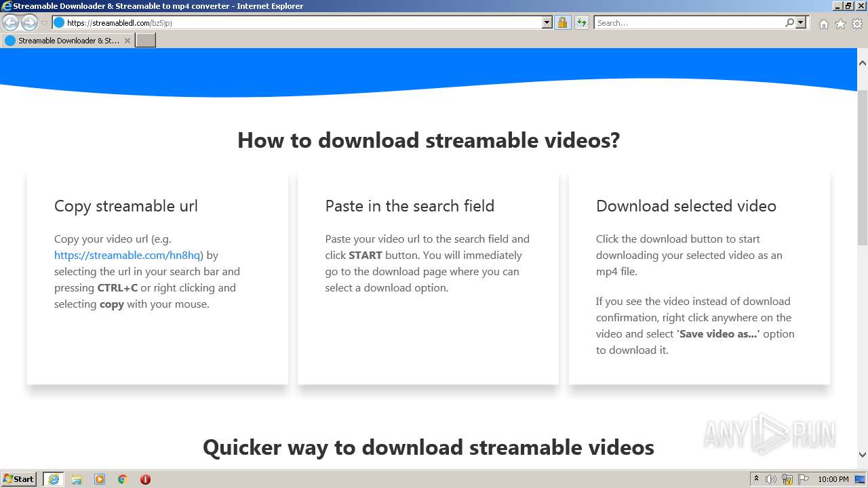Click the 'Paste in the search field' title
The image size is (868, 488).
tap(410, 206)
